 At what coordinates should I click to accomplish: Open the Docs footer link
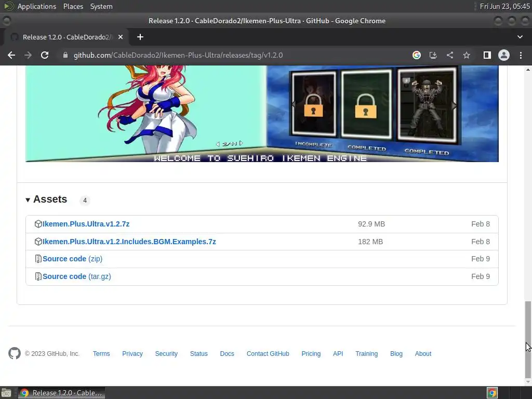tap(227, 353)
